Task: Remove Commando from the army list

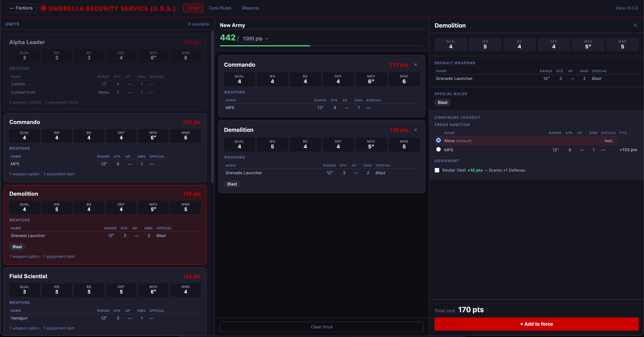Action: (415, 65)
